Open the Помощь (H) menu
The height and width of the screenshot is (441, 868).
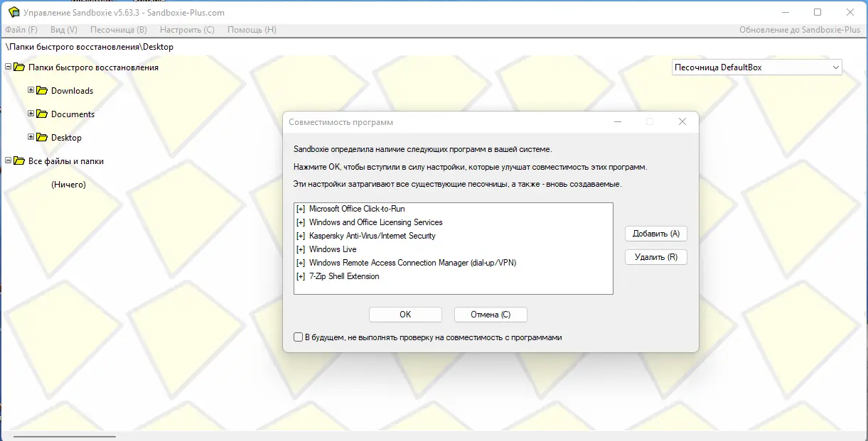252,30
